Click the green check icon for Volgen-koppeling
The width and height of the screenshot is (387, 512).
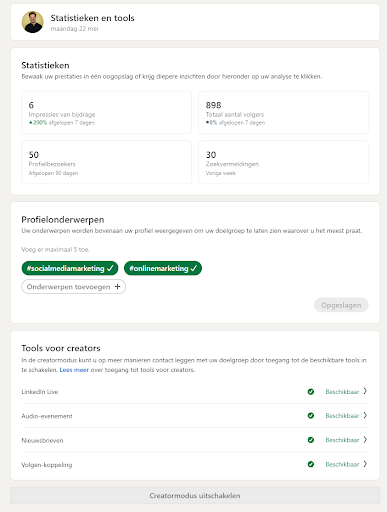(311, 464)
